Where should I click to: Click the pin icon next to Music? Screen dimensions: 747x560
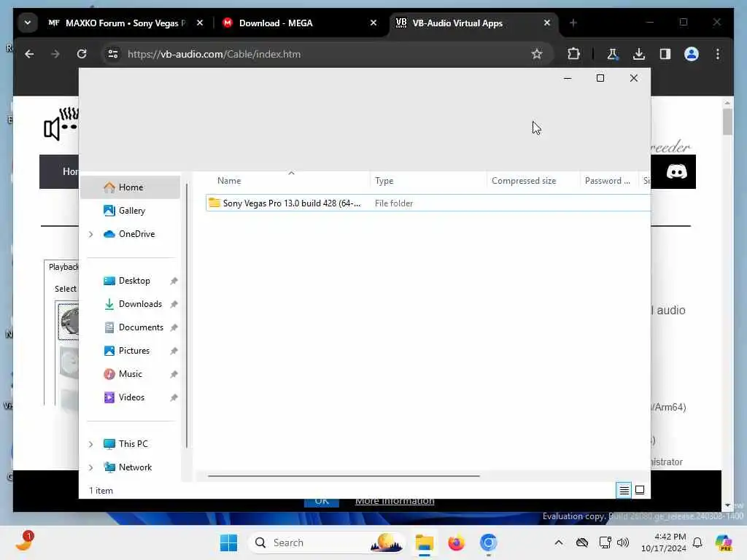coord(174,374)
